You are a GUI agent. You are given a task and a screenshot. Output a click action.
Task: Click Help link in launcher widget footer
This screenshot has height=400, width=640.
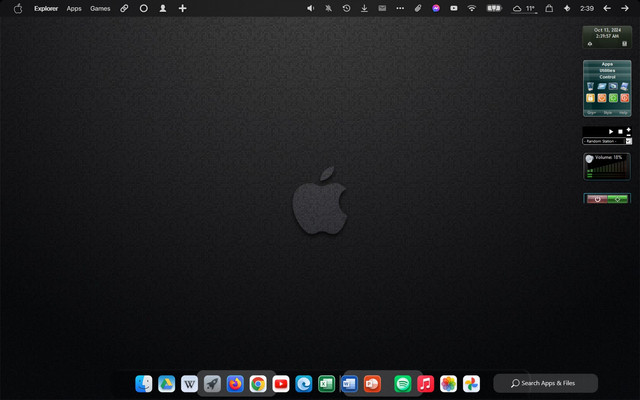point(623,113)
